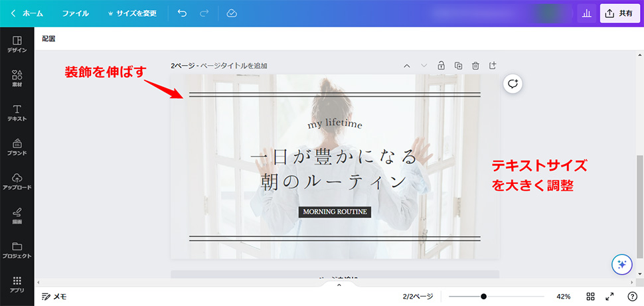Toggle the page lock icon

coord(441,65)
